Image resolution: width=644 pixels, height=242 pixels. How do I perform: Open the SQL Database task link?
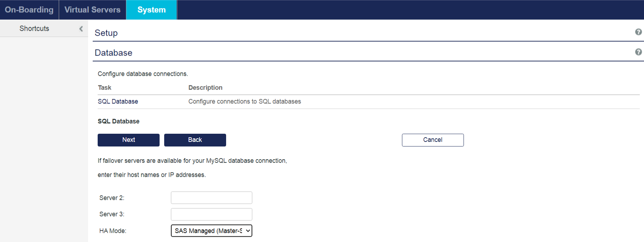pos(118,102)
